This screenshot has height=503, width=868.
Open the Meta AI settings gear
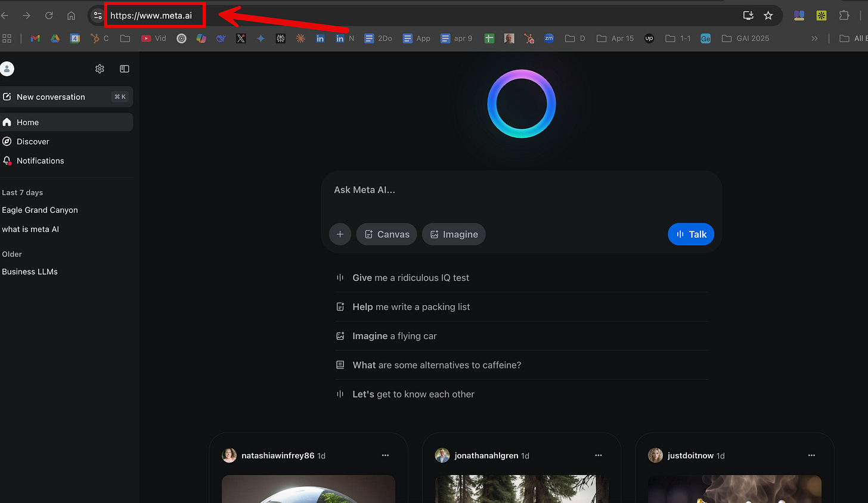[x=100, y=69]
